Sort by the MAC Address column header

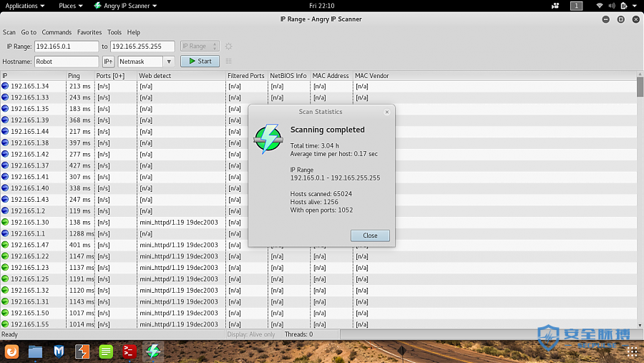click(331, 76)
